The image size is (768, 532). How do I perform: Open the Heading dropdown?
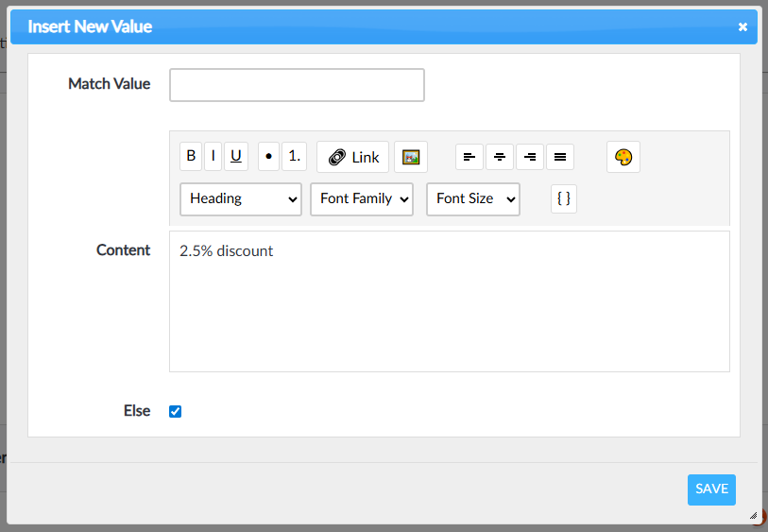[241, 199]
